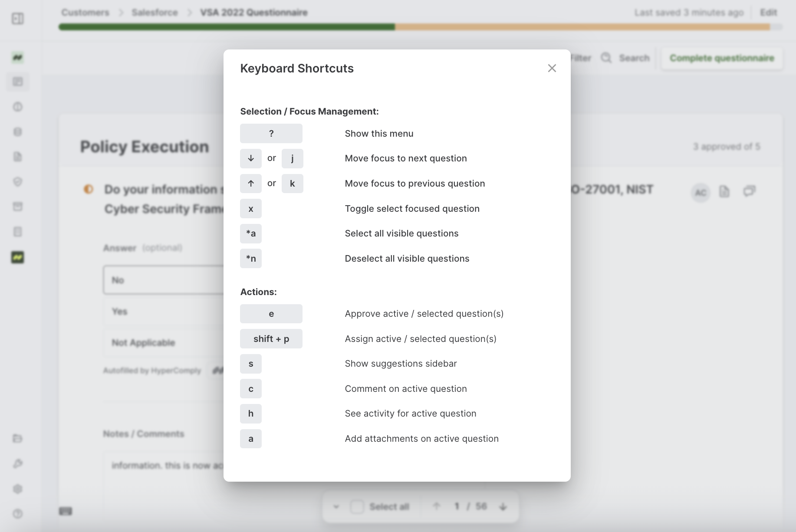796x532 pixels.
Task: Click the 1 / 56 question counter
Action: [470, 506]
